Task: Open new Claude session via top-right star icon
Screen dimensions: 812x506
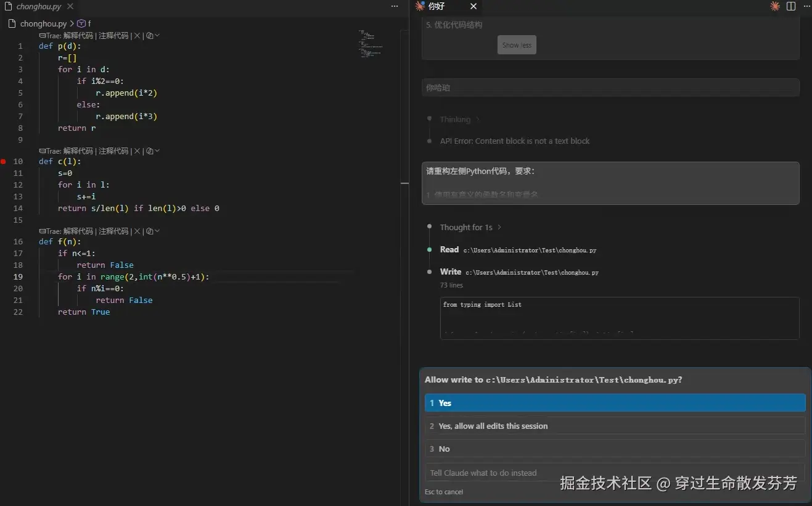Action: click(x=775, y=6)
